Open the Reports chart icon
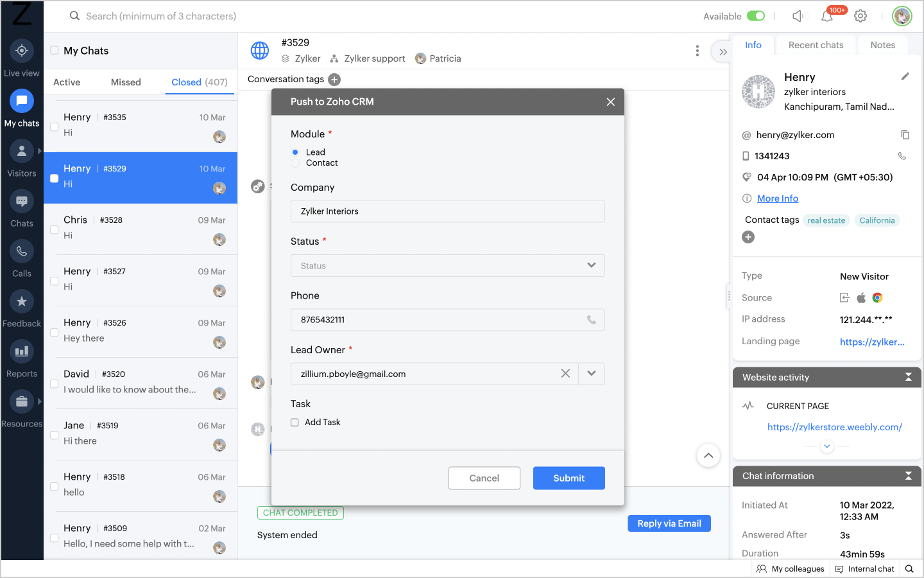The width and height of the screenshot is (924, 578). click(x=22, y=351)
